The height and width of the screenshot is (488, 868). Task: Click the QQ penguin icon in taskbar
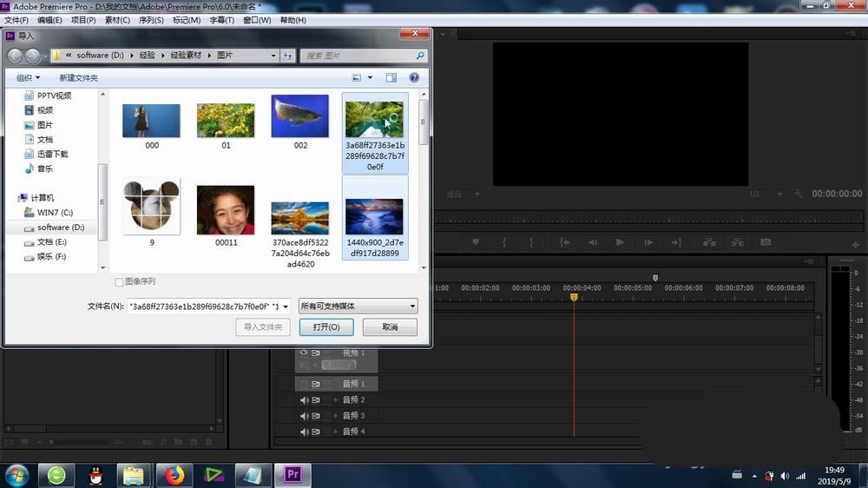tap(95, 475)
